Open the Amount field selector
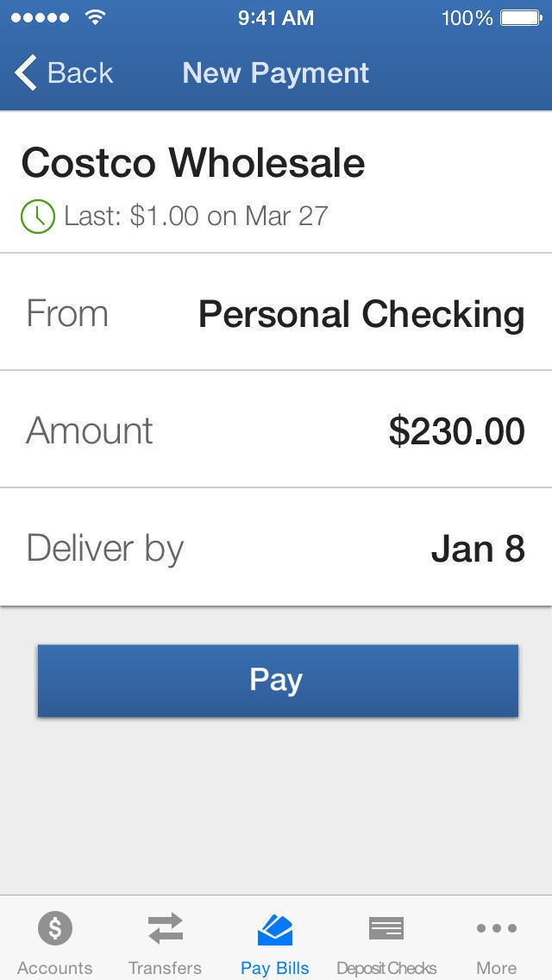 [276, 430]
